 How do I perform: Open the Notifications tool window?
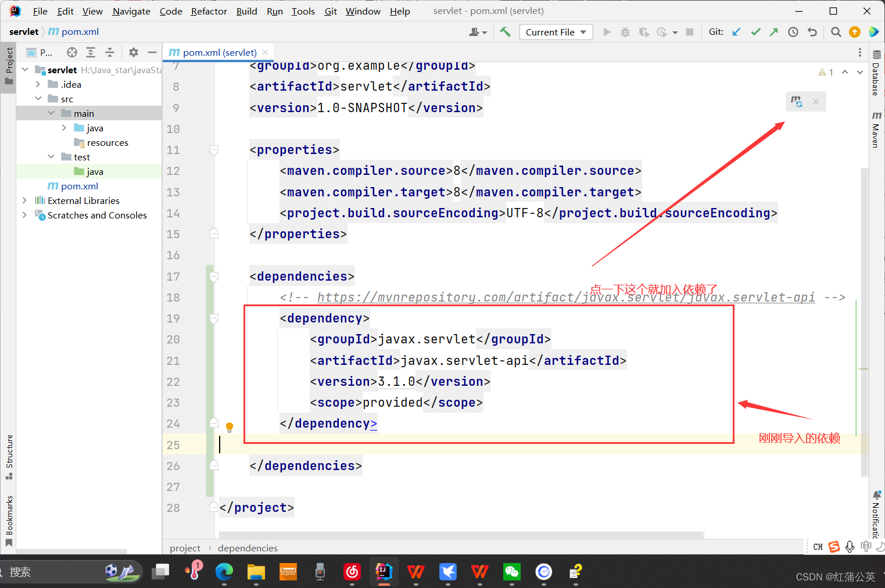[x=876, y=514]
